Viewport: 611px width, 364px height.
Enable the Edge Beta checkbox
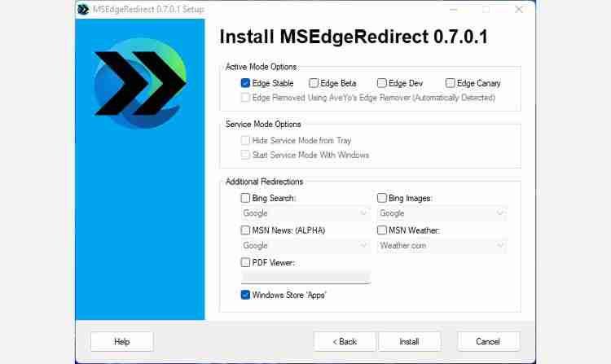coord(314,83)
